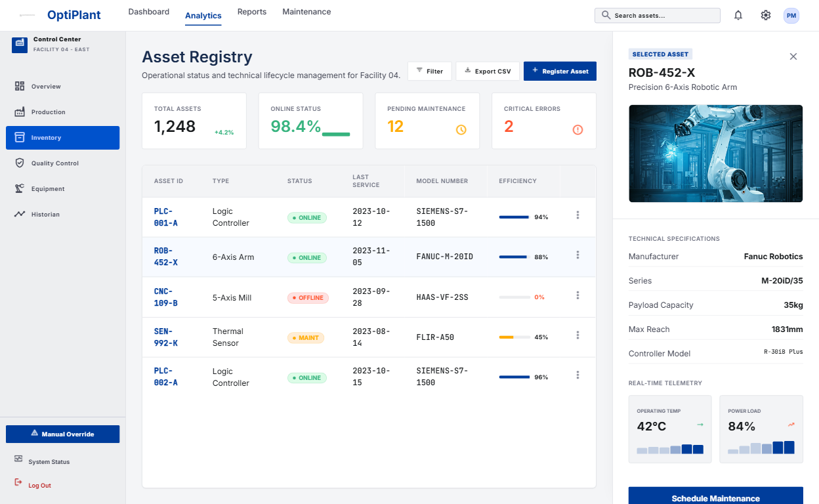Open row actions for PLC-002-A
This screenshot has height=504, width=819.
click(x=577, y=375)
